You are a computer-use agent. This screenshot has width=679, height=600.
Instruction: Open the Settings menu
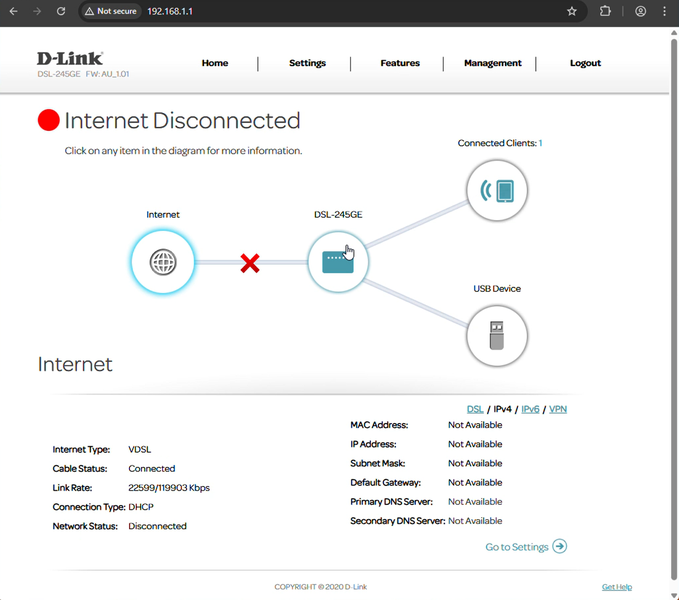(307, 63)
